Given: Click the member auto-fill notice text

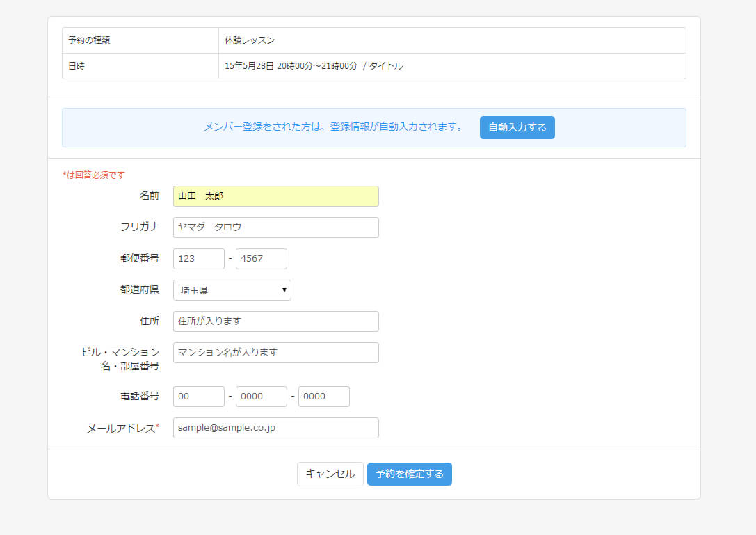Looking at the screenshot, I should coord(333,127).
